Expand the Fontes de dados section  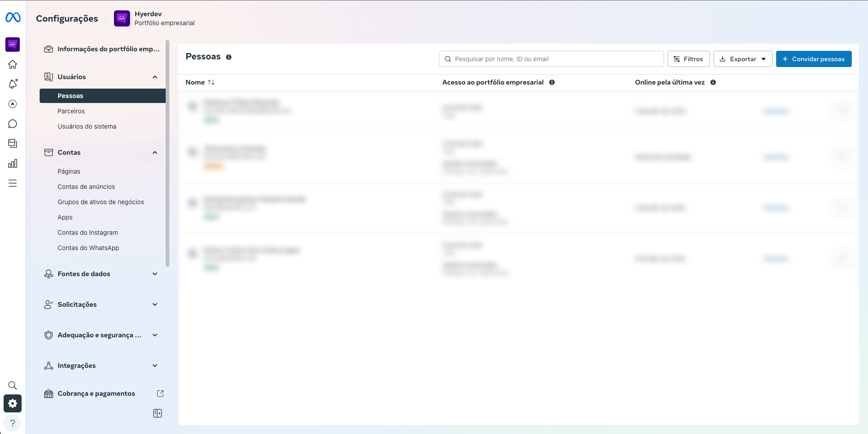click(155, 274)
